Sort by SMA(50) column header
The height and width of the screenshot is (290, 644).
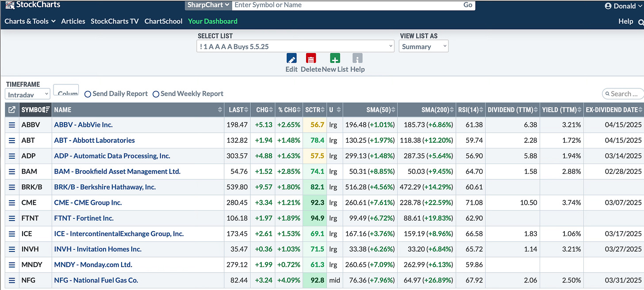tap(370, 110)
